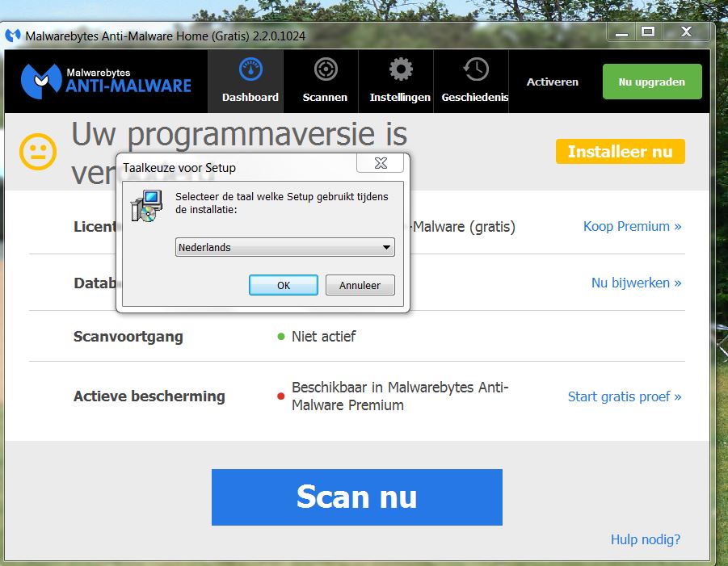
Task: Click the yellow Installeer nu button
Action: [x=620, y=151]
